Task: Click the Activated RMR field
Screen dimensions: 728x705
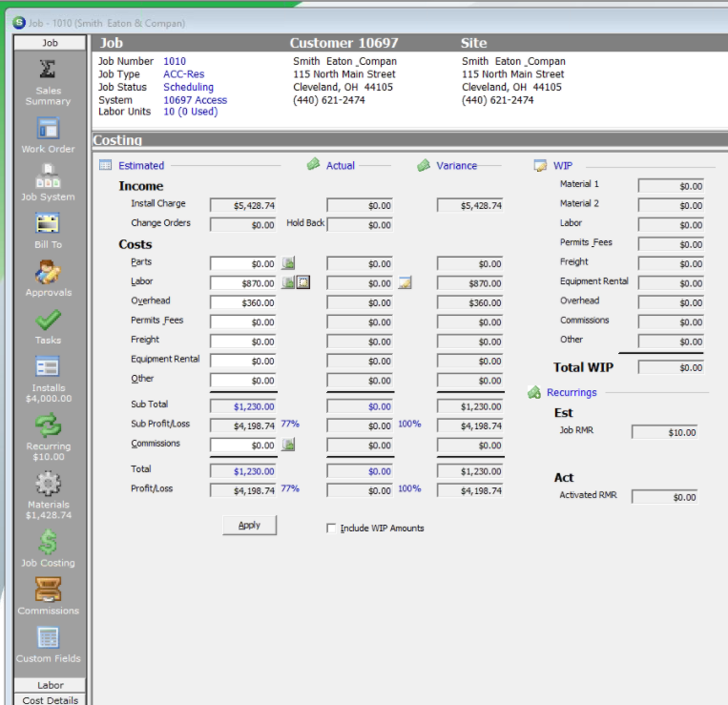Action: click(x=664, y=497)
